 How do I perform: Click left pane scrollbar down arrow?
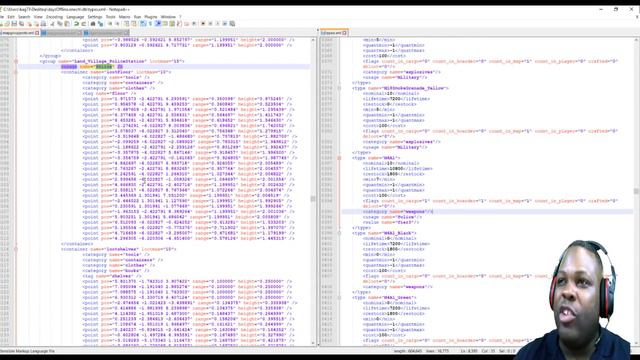click(313, 343)
